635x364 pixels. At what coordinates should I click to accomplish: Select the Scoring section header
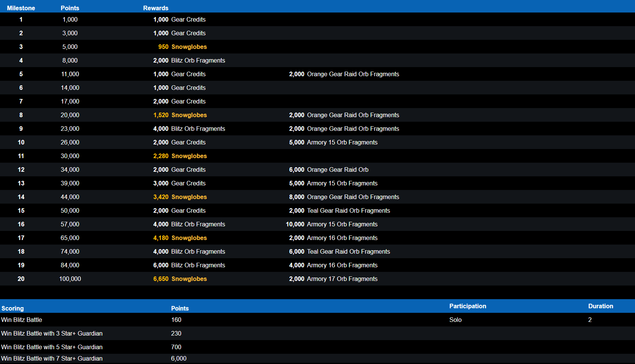(x=13, y=308)
